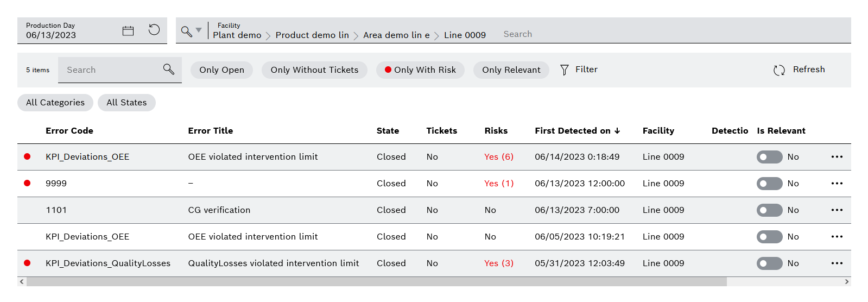Open the Production Day calendar picker

(128, 31)
